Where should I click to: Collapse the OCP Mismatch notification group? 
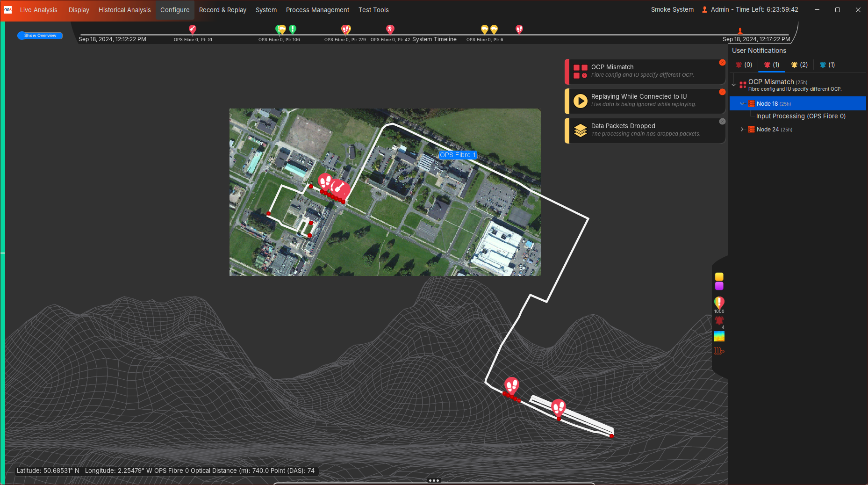coord(734,85)
